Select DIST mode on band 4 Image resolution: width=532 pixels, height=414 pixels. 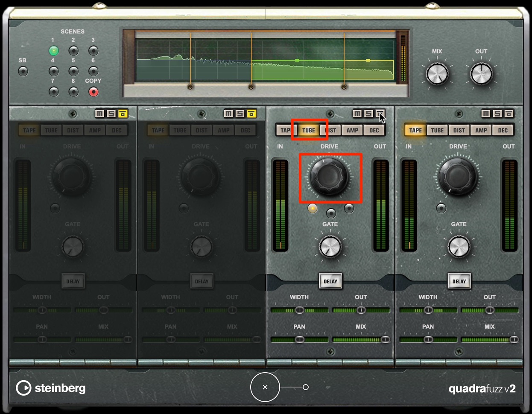pos(459,130)
